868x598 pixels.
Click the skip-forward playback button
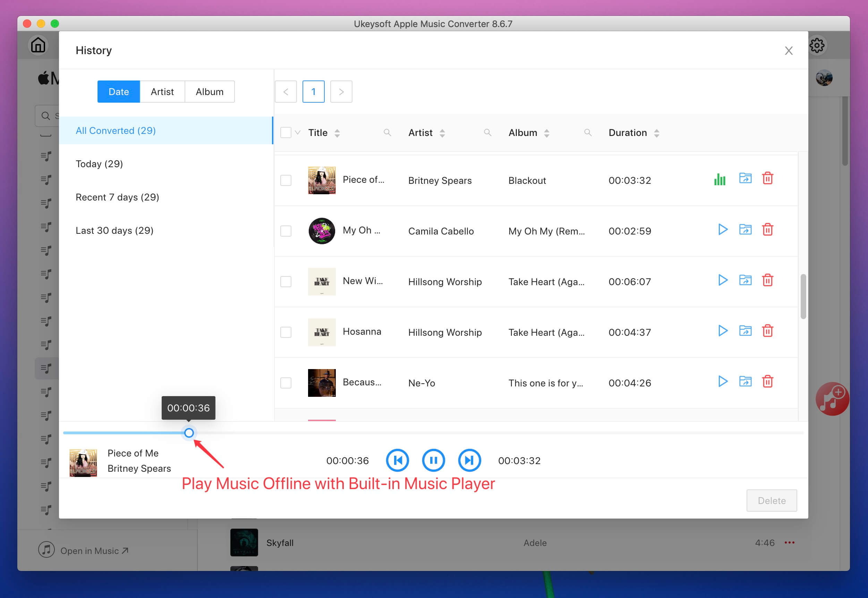coord(468,460)
